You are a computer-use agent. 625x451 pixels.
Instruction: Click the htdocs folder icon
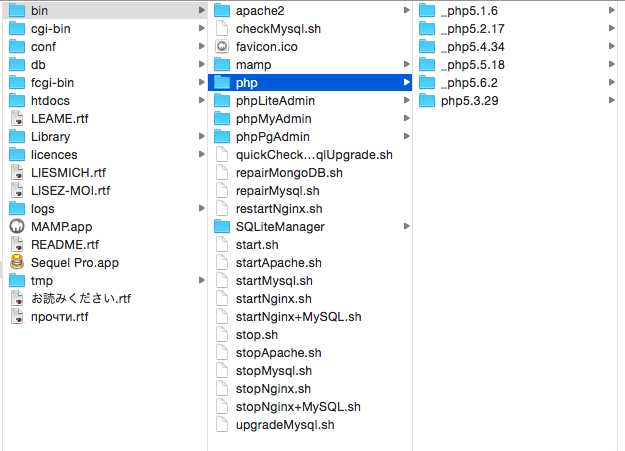(17, 101)
